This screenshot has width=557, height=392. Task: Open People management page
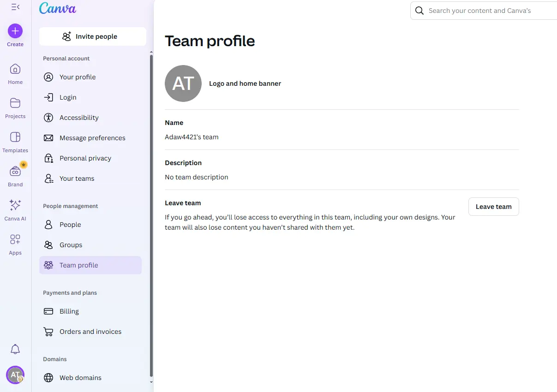click(90, 225)
